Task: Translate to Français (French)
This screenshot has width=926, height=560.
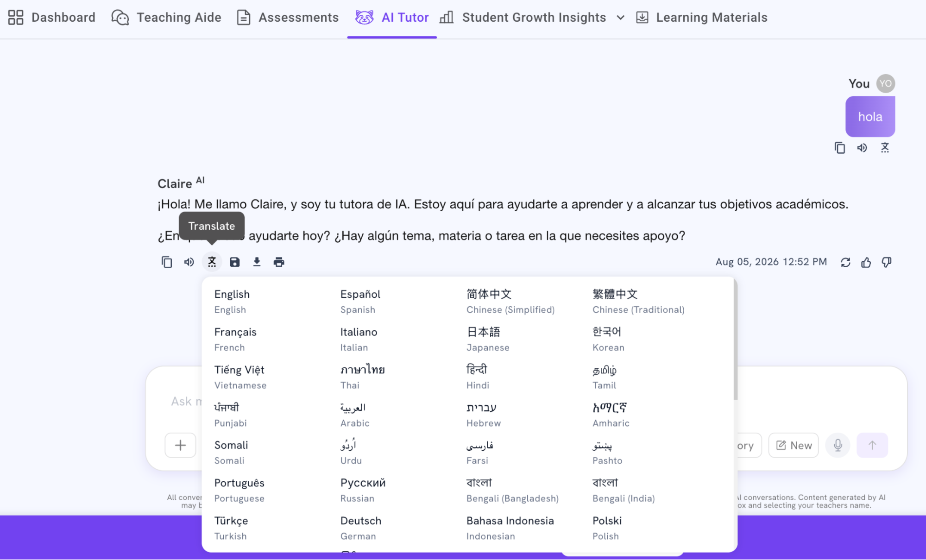Action: 235,340
